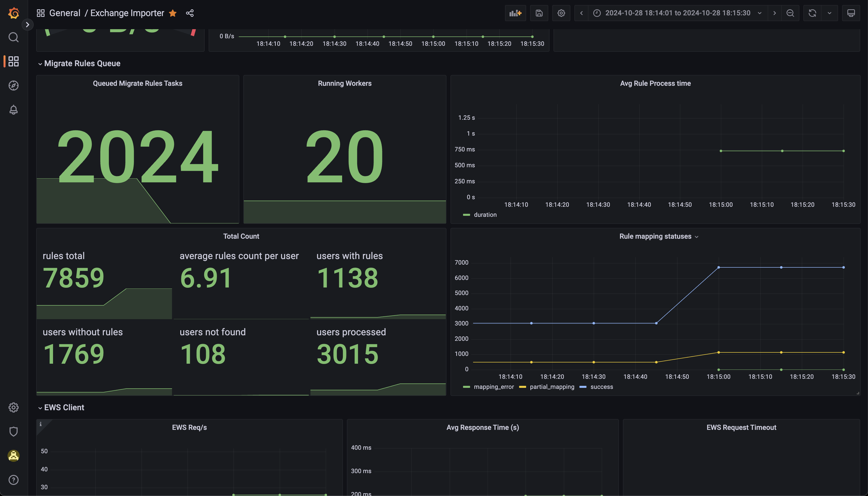Share dashboard using the share icon
The image size is (868, 496).
190,13
